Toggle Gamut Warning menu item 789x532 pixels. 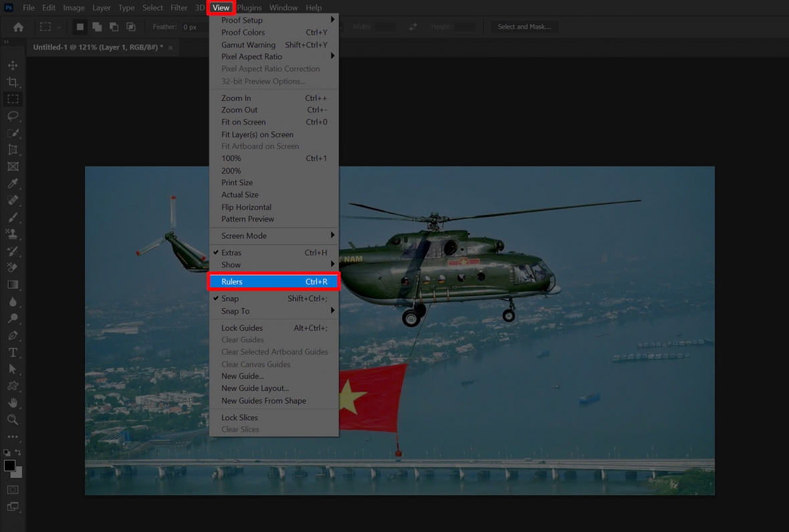click(x=273, y=45)
